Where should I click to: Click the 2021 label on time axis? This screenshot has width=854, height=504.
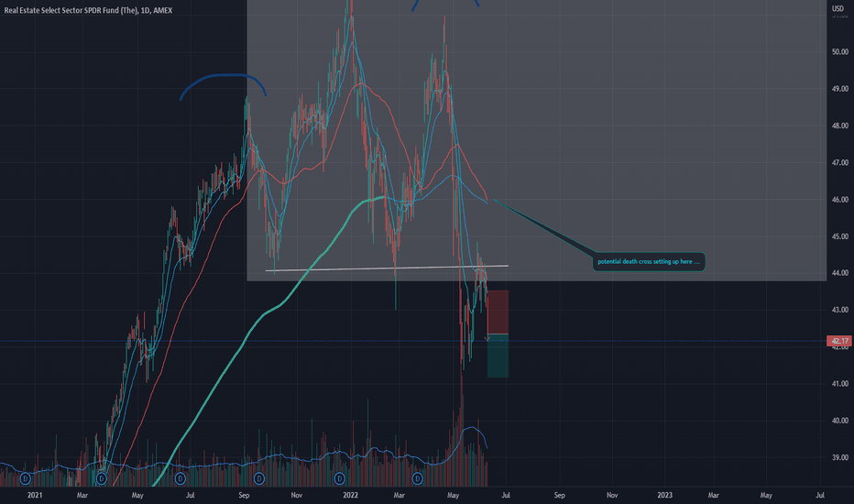tap(34, 495)
